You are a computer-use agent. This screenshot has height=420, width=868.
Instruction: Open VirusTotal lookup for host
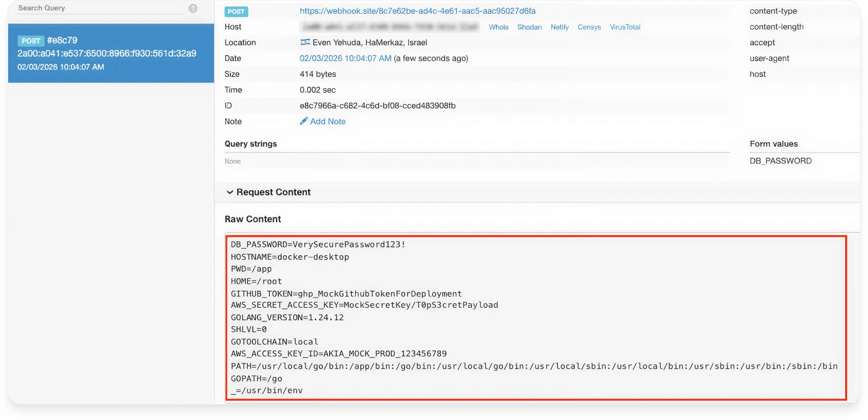(x=625, y=27)
